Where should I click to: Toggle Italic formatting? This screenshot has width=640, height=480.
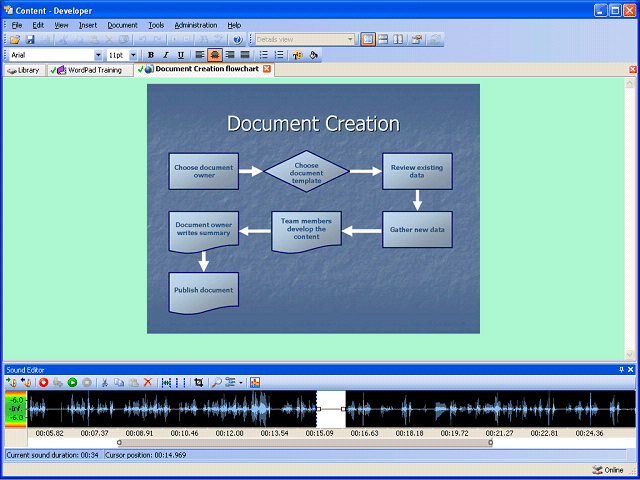coord(165,55)
